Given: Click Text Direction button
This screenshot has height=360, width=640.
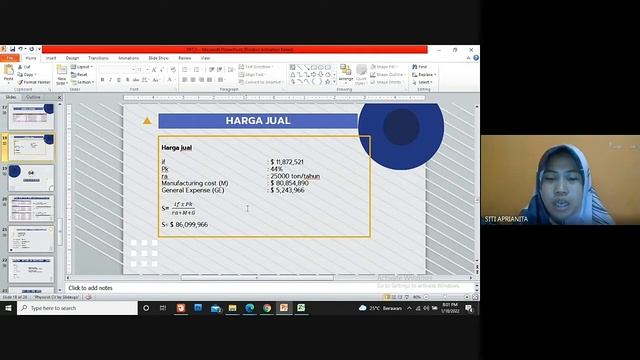Looking at the screenshot, I should (x=256, y=67).
